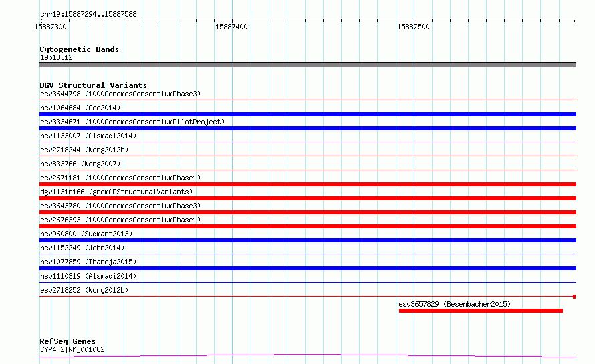
Task: Click the nsv1110319 (Alsmadi2014) label
Action: click(88, 276)
